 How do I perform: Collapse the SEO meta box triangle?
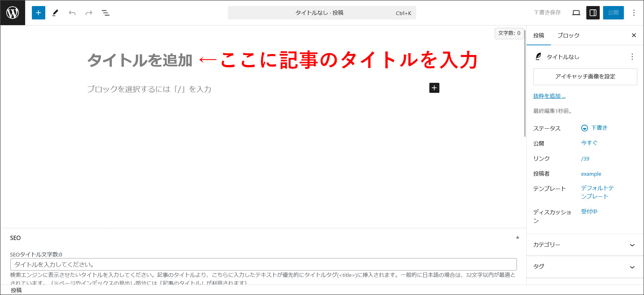[517, 237]
